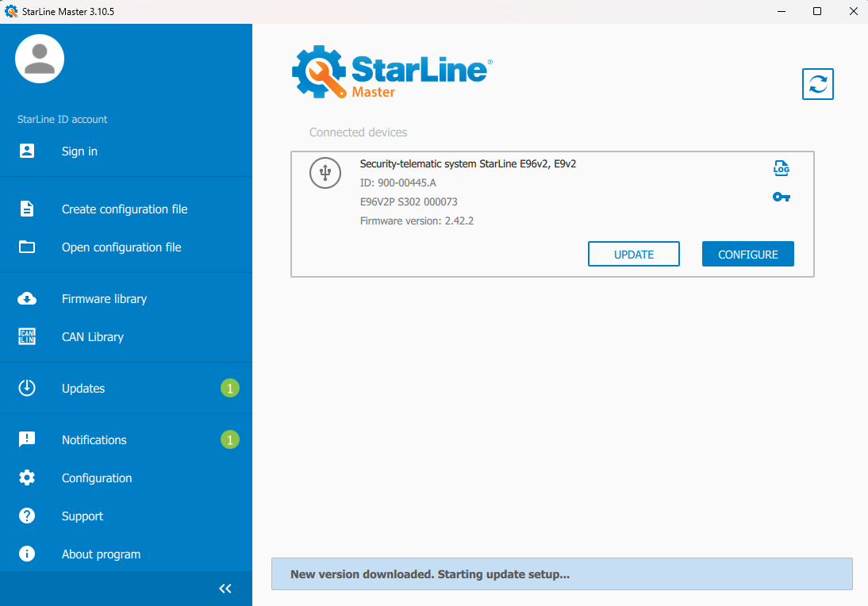Collapse the sidebar with double chevron
This screenshot has height=606, width=868.
[x=225, y=589]
